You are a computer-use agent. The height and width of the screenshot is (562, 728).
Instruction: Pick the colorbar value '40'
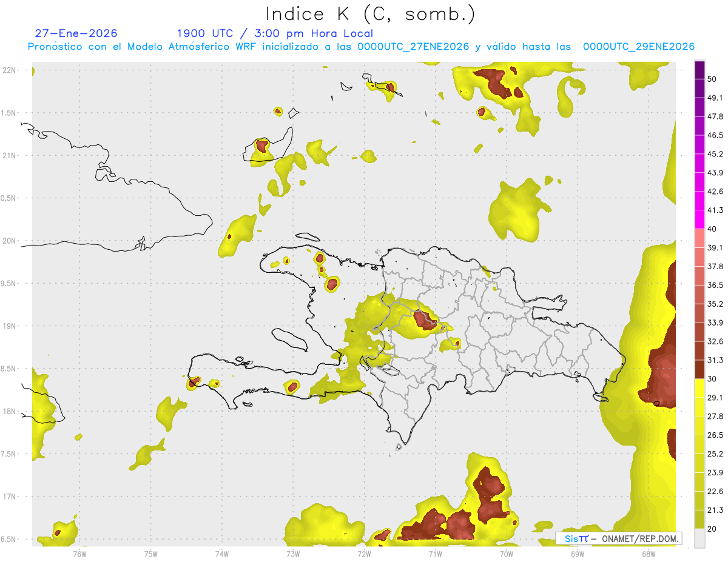tap(713, 229)
